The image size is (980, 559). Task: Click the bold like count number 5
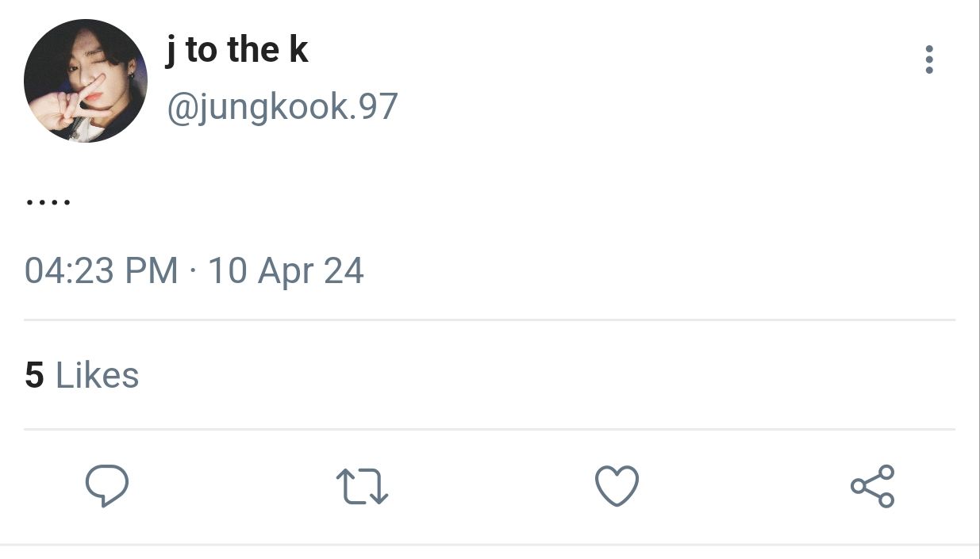click(34, 376)
